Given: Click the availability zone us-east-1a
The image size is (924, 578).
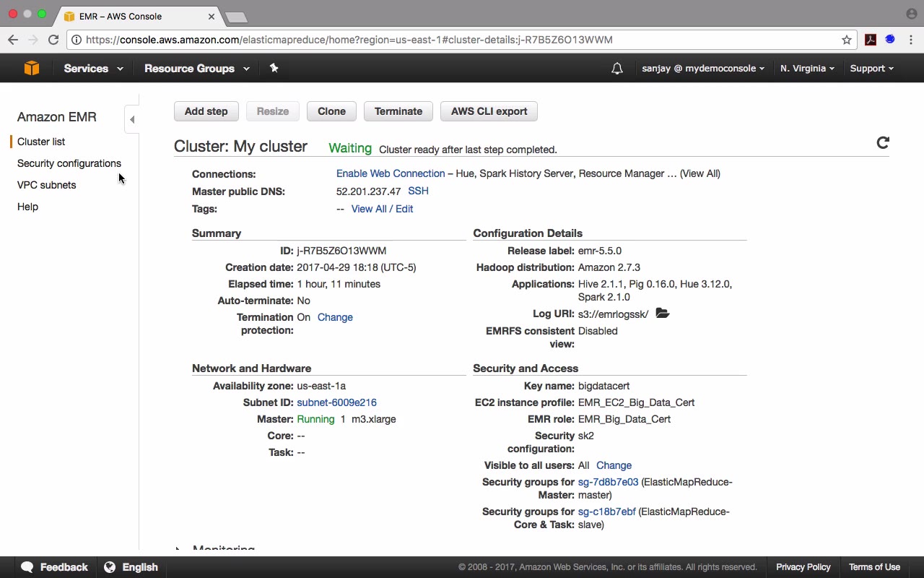Looking at the screenshot, I should (x=321, y=386).
